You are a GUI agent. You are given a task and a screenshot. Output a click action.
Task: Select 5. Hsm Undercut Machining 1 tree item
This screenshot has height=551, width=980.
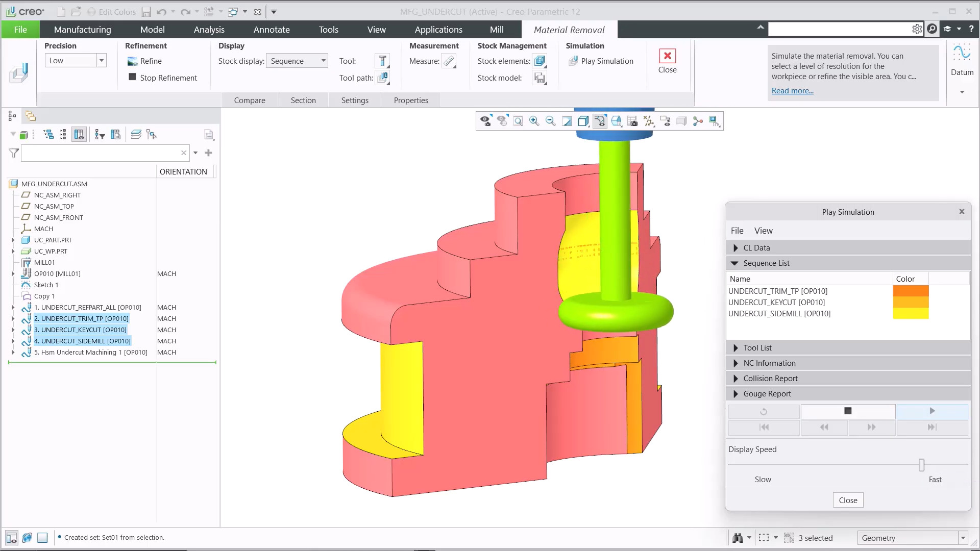point(90,353)
